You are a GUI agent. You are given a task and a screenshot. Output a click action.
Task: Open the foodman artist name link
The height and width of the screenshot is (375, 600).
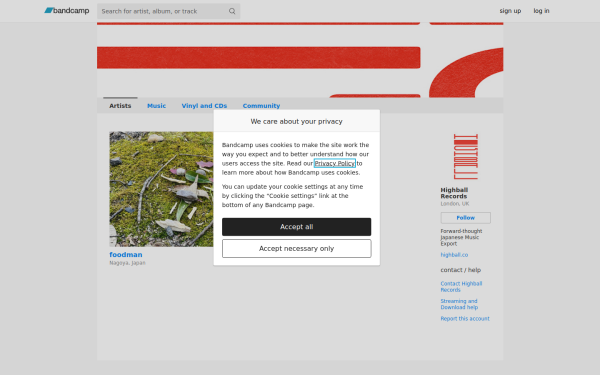[126, 255]
